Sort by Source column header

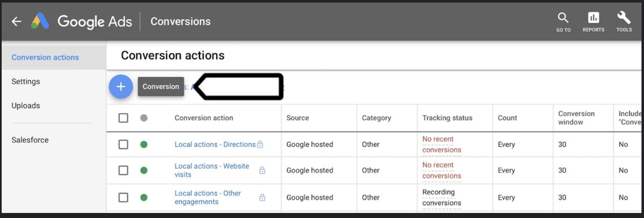point(298,118)
